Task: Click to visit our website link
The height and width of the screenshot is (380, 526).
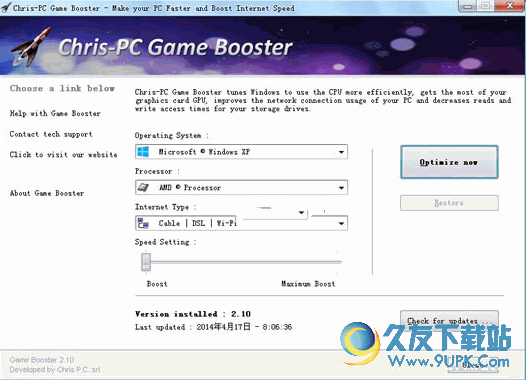Action: click(63, 155)
